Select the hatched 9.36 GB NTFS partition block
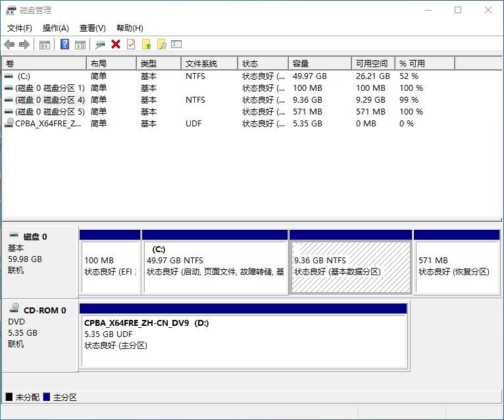 [x=351, y=267]
